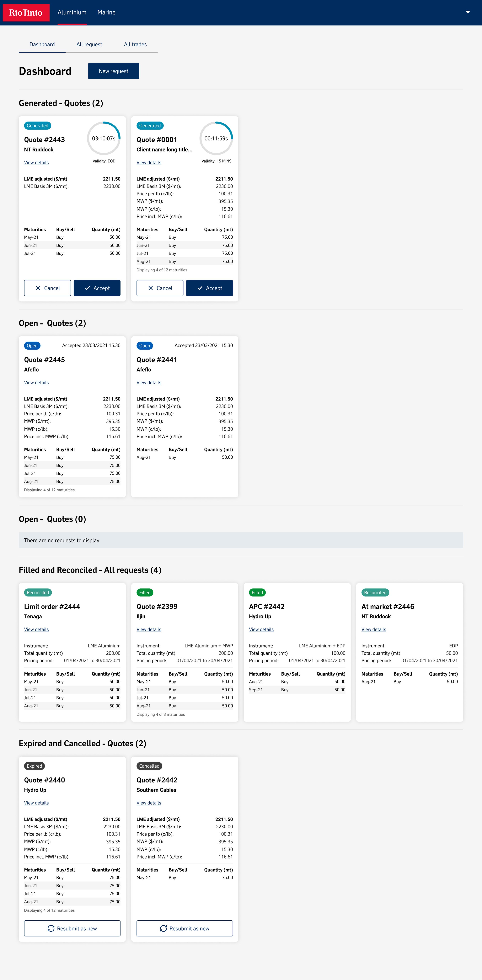View details for APC #2442 Hydro Up
482x980 pixels.
coord(261,630)
